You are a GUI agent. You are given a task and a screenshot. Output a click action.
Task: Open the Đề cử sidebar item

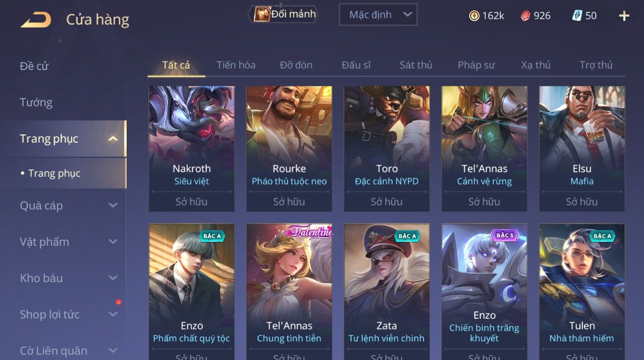click(x=34, y=66)
